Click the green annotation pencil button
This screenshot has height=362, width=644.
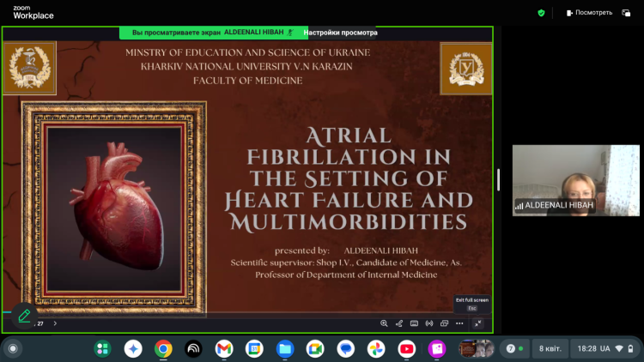point(24,316)
